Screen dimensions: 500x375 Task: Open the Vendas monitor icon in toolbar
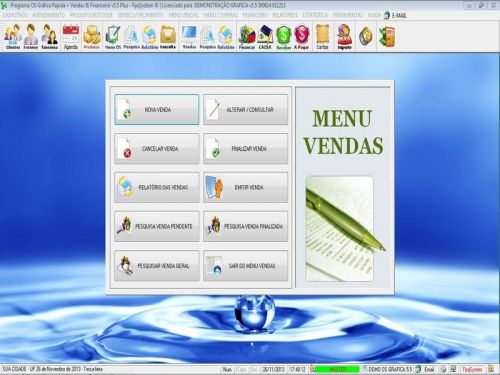(189, 37)
